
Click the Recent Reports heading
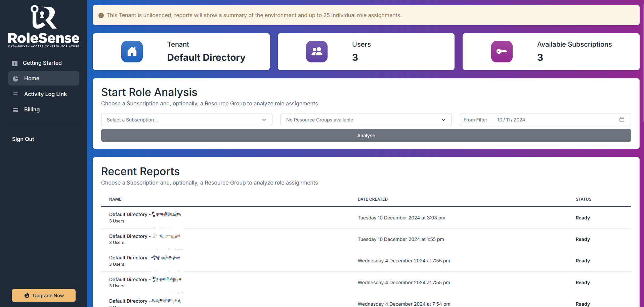click(x=140, y=171)
